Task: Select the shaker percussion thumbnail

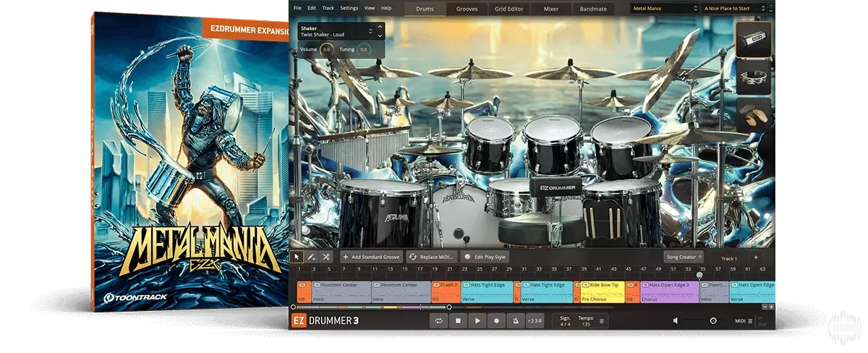Action: pyautogui.click(x=754, y=41)
